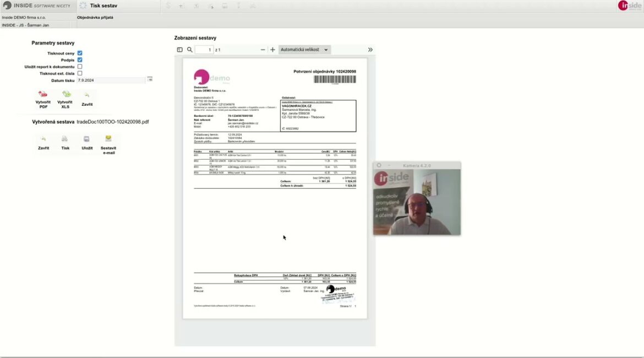644x358 pixels.
Task: Enable Uložit report k dokumentu
Action: click(80, 67)
